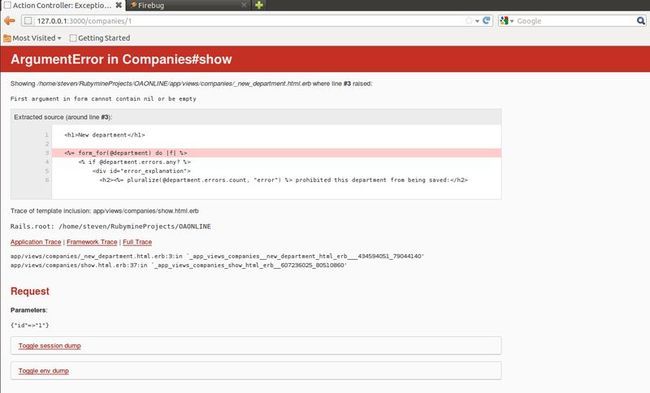Show the Full Trace
This screenshot has height=393, width=650.
point(137,242)
